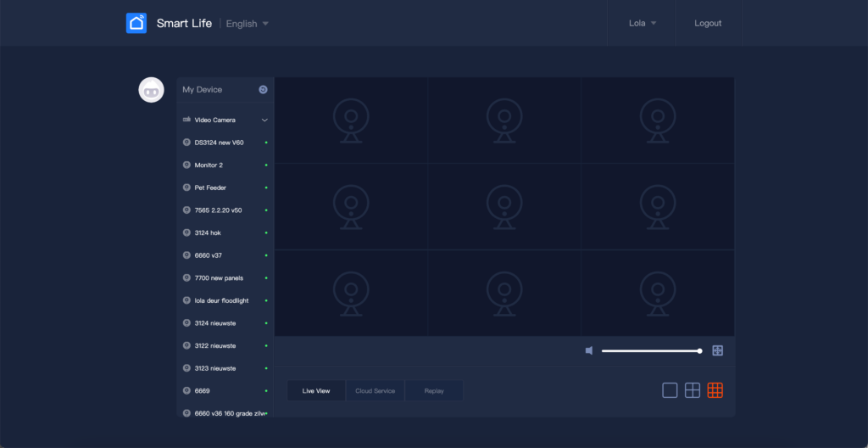Open the Pet Feeder camera

tap(225, 188)
